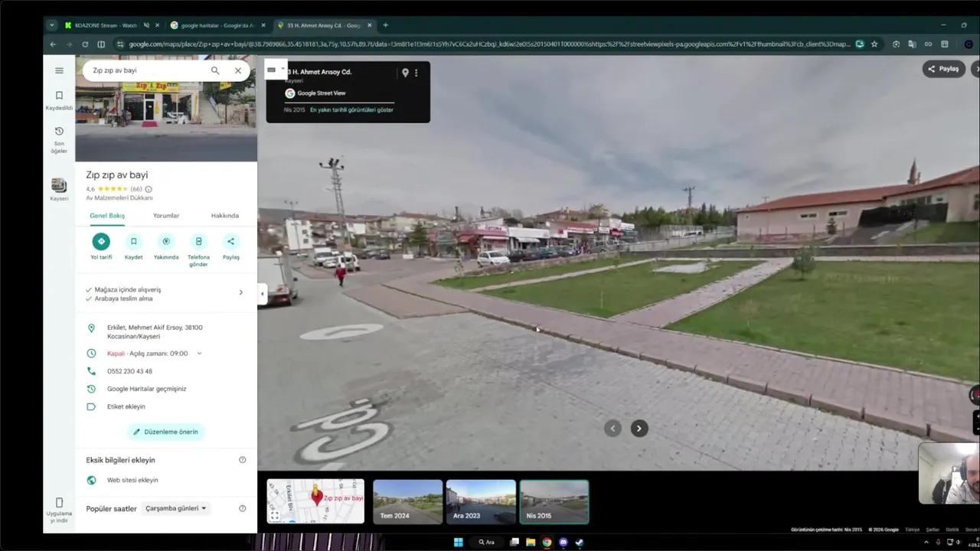Click the Paylaş button at top right of Street View
The width and height of the screenshot is (980, 551).
click(943, 69)
